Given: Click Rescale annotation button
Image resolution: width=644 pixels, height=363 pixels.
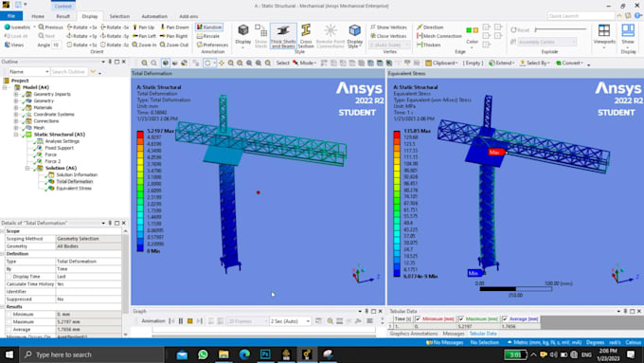Looking at the screenshot, I should (x=208, y=36).
